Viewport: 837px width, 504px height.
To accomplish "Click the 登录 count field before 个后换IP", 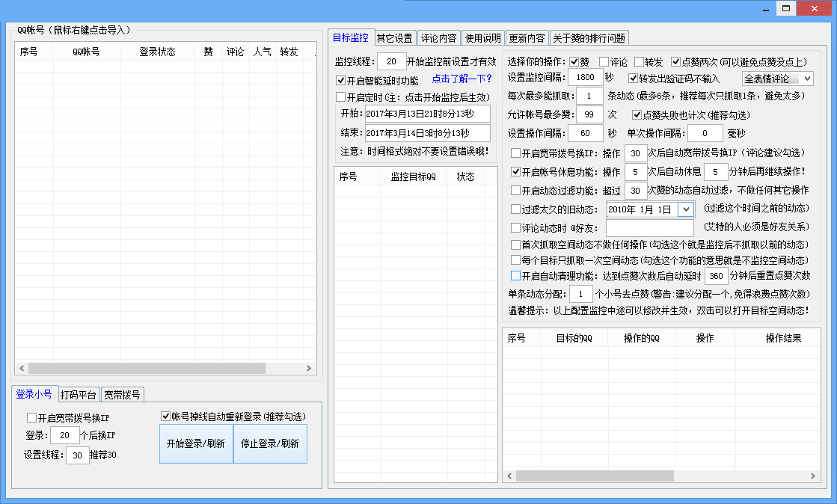I will (64, 435).
